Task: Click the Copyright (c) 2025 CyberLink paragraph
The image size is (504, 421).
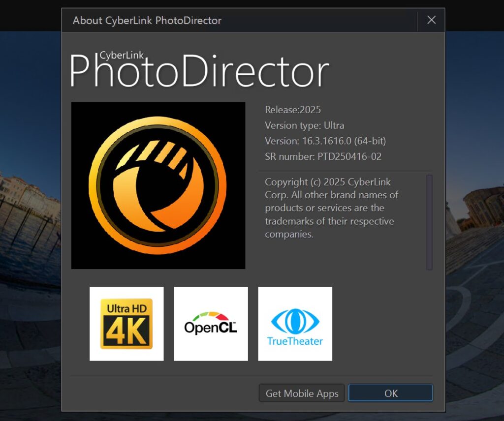Action: point(331,208)
